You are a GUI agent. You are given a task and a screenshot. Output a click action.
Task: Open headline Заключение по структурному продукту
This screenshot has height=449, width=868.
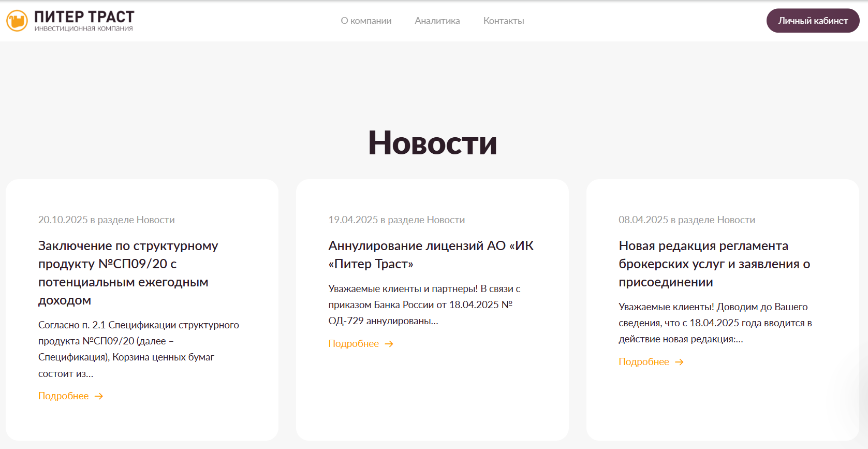point(128,273)
